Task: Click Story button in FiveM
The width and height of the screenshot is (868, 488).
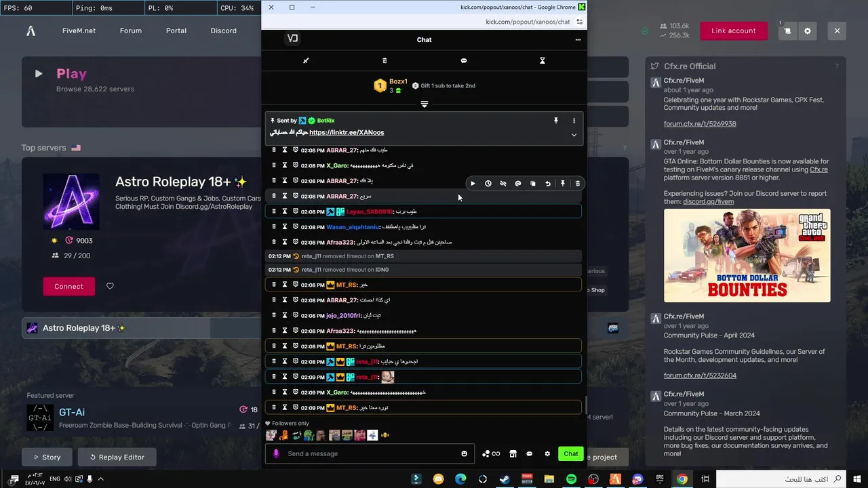Action: point(46,457)
